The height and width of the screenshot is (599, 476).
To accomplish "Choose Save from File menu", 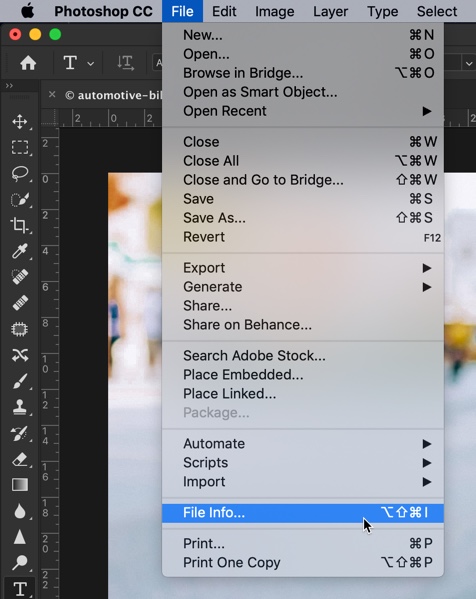I will (303, 199).
